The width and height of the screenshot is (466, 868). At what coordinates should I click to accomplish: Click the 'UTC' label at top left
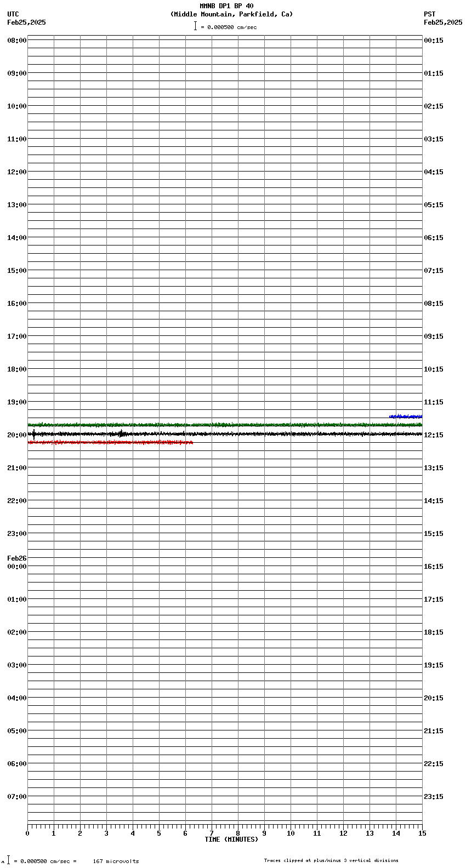pyautogui.click(x=13, y=14)
